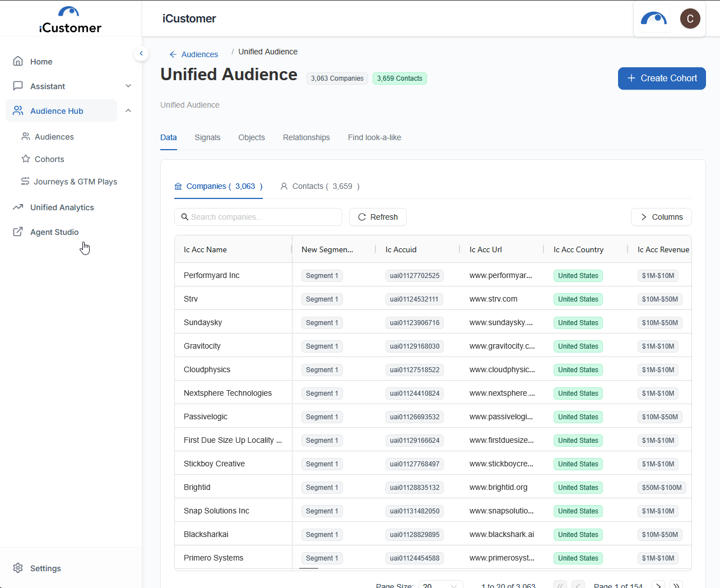Go back to Audiences breadcrumb link
The image size is (720, 588).
click(194, 54)
